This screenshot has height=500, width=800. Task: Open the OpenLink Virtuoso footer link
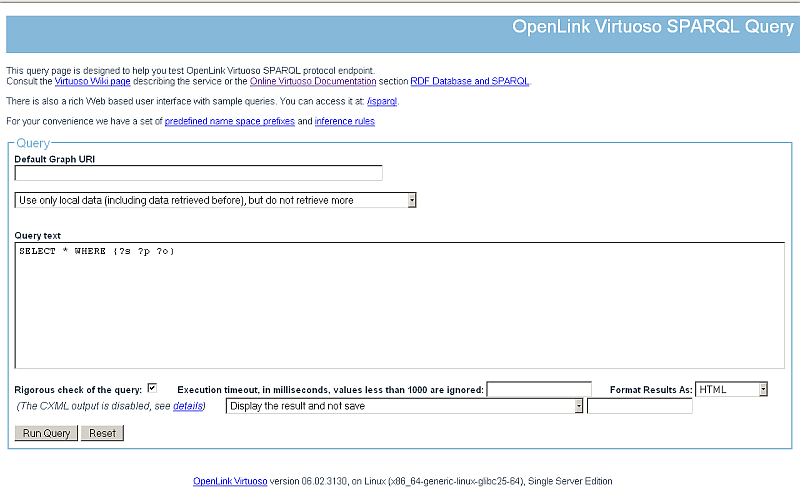point(230,481)
